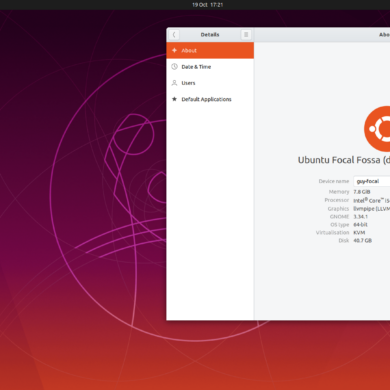Click the Intel Core processor value
Image resolution: width=390 pixels, height=390 pixels.
coord(372,200)
